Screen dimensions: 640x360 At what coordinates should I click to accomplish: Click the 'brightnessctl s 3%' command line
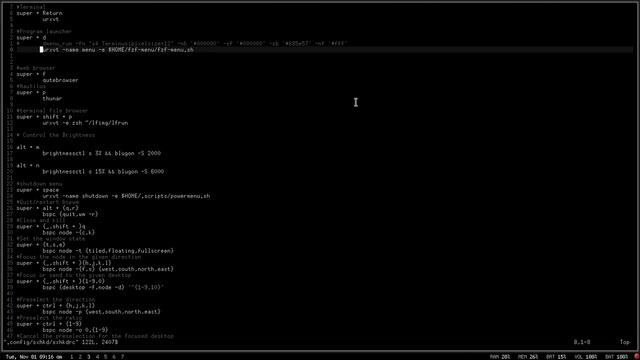pos(102,153)
